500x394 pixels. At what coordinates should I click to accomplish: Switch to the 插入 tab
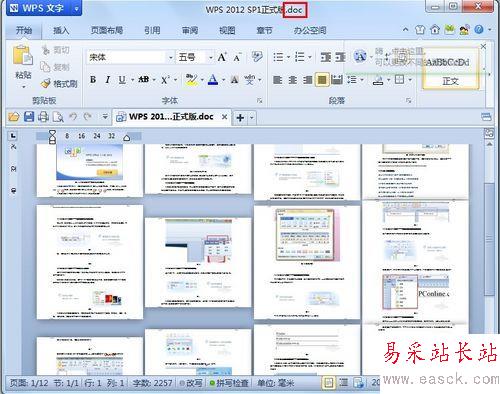(x=61, y=31)
